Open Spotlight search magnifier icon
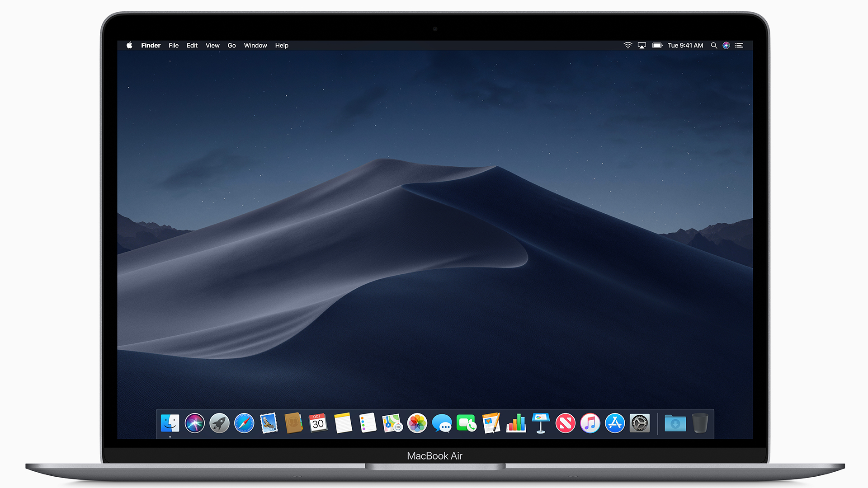This screenshot has height=488, width=868. (714, 45)
